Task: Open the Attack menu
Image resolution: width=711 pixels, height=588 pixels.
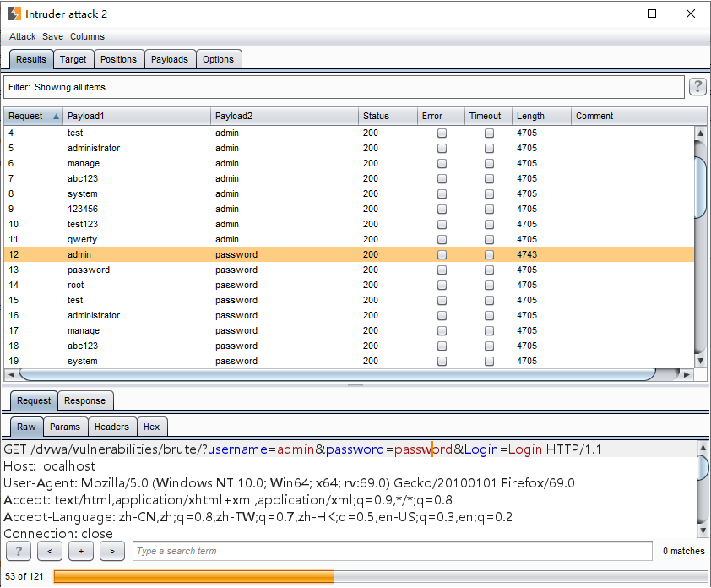Action: pyautogui.click(x=22, y=36)
